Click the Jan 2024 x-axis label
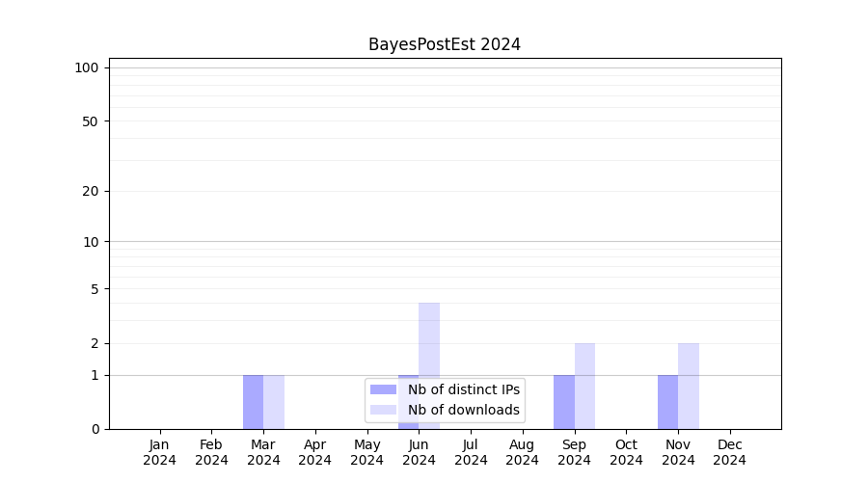 160,452
